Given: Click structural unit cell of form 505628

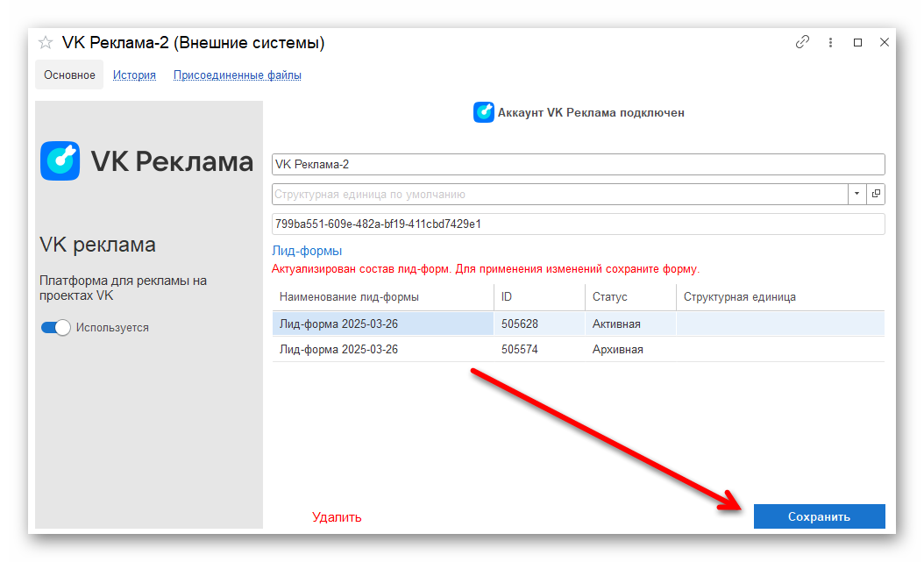Looking at the screenshot, I should point(780,324).
